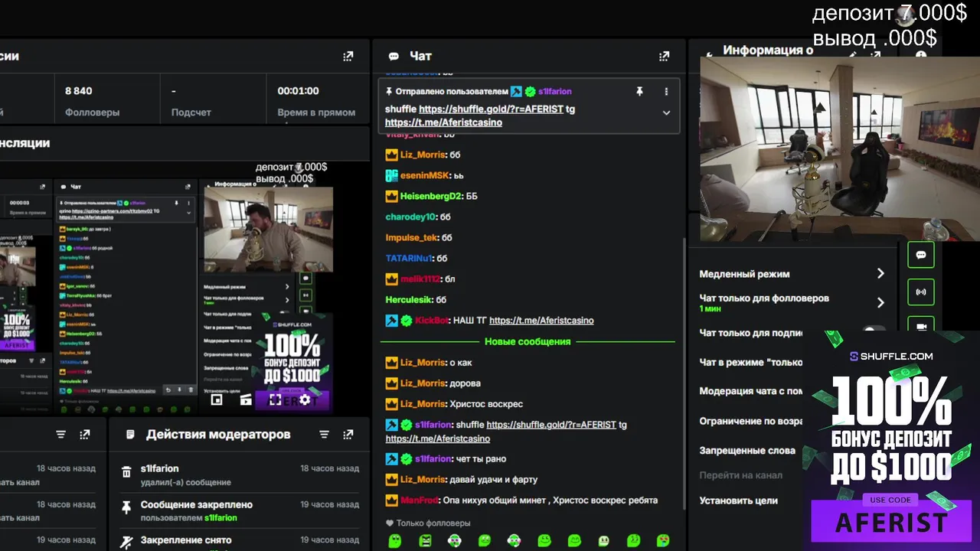Click the trash icon beside s1lfarion's deleted message
The height and width of the screenshot is (551, 980).
[126, 474]
